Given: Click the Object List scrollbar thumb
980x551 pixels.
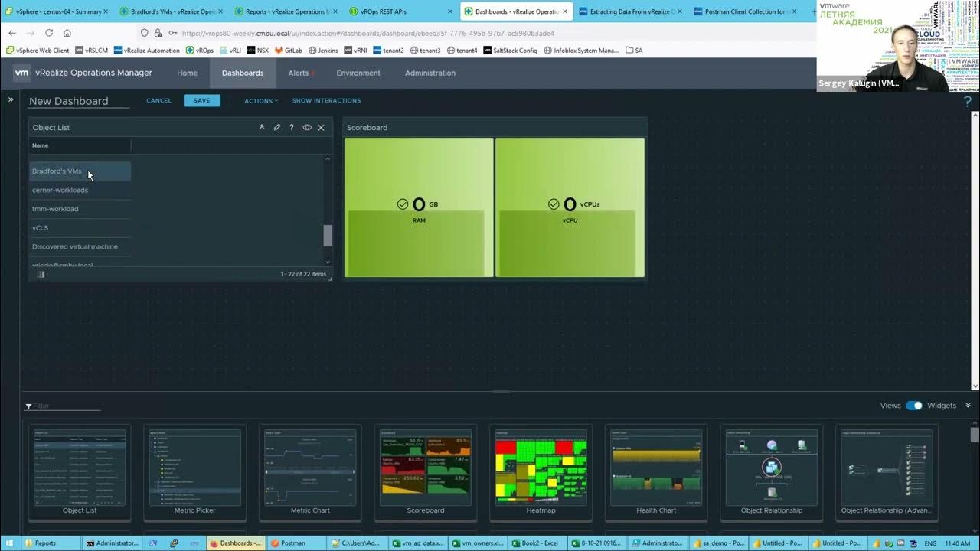Looking at the screenshot, I should [328, 236].
